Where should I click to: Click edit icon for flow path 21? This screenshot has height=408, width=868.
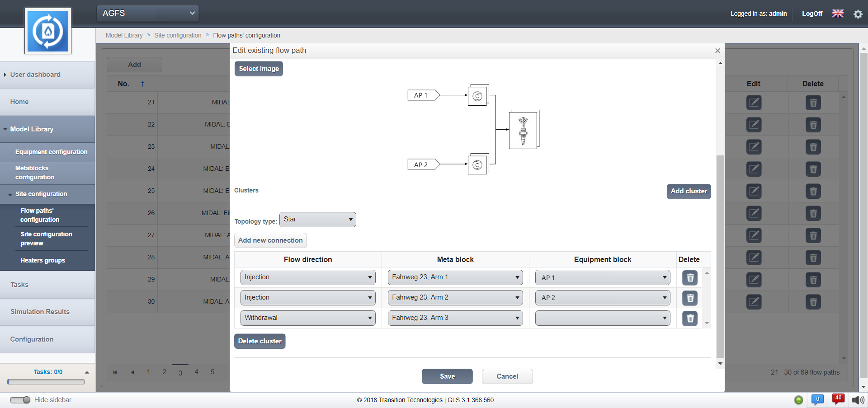point(754,103)
